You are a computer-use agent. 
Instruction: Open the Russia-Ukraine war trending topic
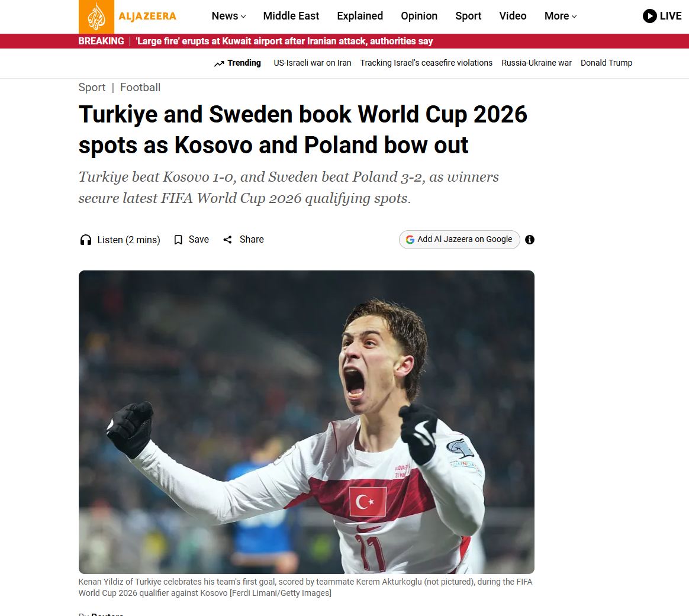[x=536, y=63]
